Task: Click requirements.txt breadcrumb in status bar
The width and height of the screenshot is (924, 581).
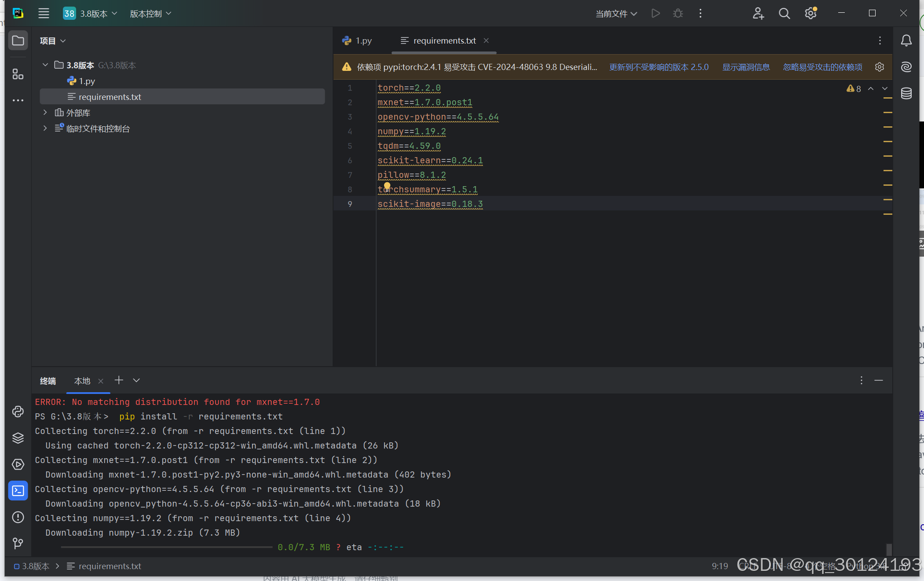Action: (x=104, y=566)
